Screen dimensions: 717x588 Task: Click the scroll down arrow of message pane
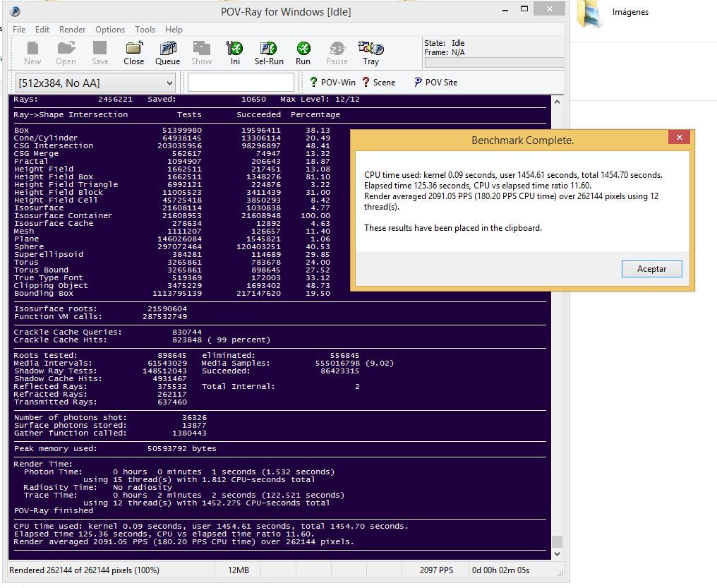[557, 553]
